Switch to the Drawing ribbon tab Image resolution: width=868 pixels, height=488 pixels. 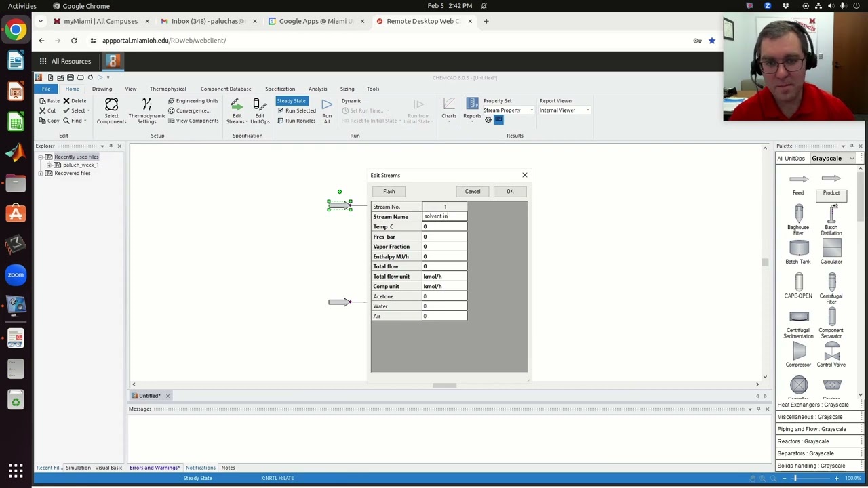[x=102, y=89]
